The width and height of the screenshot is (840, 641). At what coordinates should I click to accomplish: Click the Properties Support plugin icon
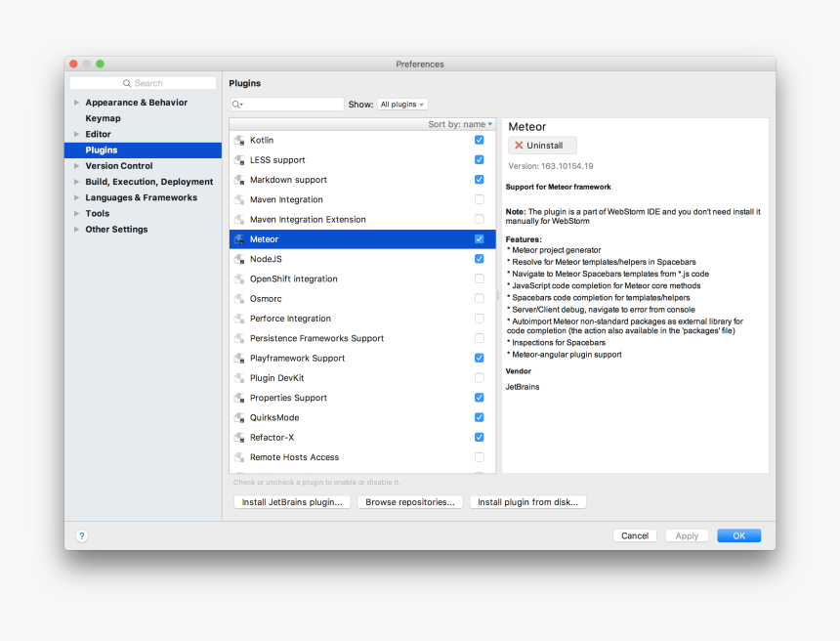(239, 399)
